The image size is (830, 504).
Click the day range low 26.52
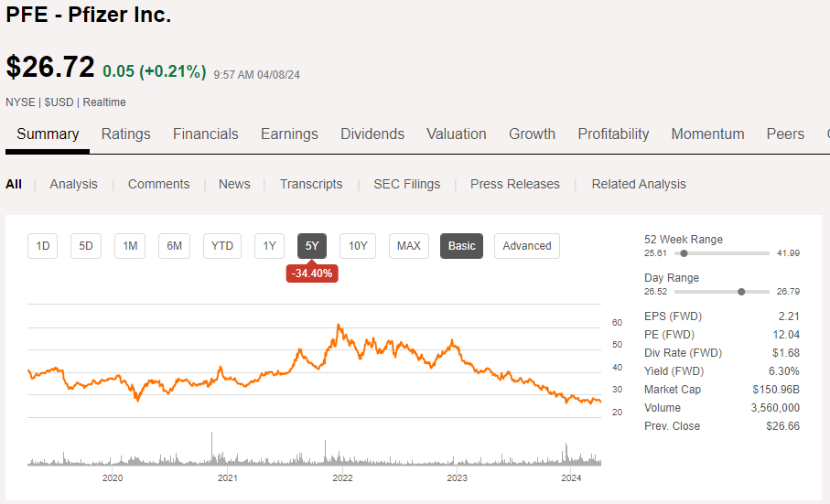point(655,292)
